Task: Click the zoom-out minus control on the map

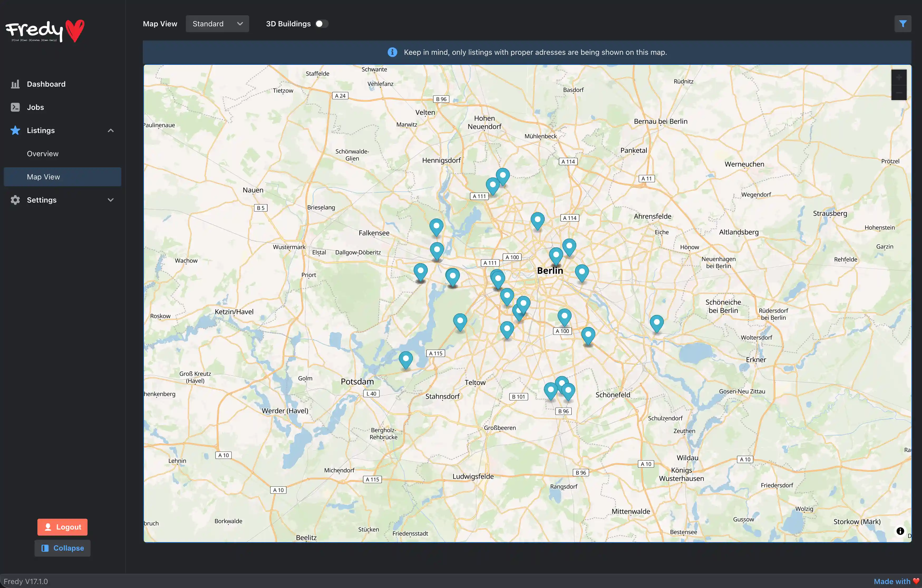Action: tap(899, 93)
